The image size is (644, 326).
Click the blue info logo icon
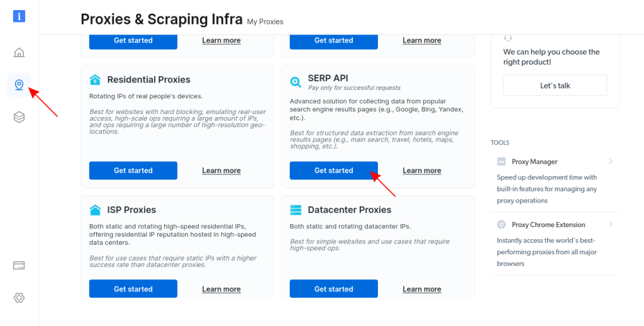19,16
